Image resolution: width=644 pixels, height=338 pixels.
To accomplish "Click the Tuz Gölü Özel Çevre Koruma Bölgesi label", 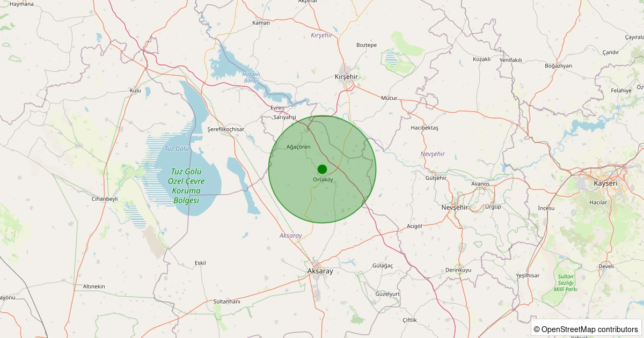I will (x=186, y=186).
